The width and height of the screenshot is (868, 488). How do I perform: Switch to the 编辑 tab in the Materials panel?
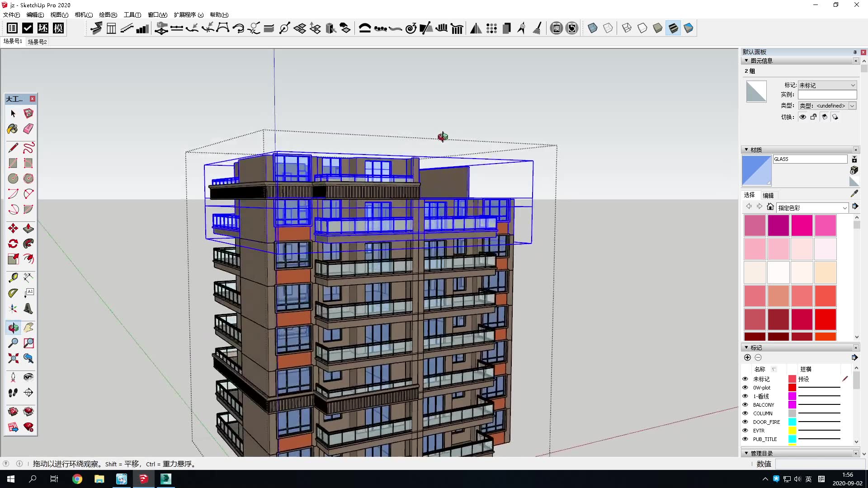pyautogui.click(x=768, y=195)
